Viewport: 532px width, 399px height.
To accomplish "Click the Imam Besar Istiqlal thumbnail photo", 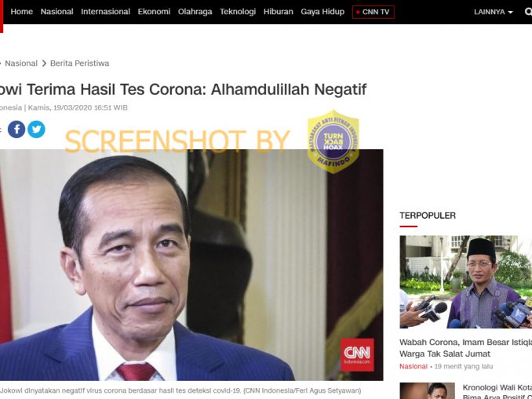I will pos(465,281).
